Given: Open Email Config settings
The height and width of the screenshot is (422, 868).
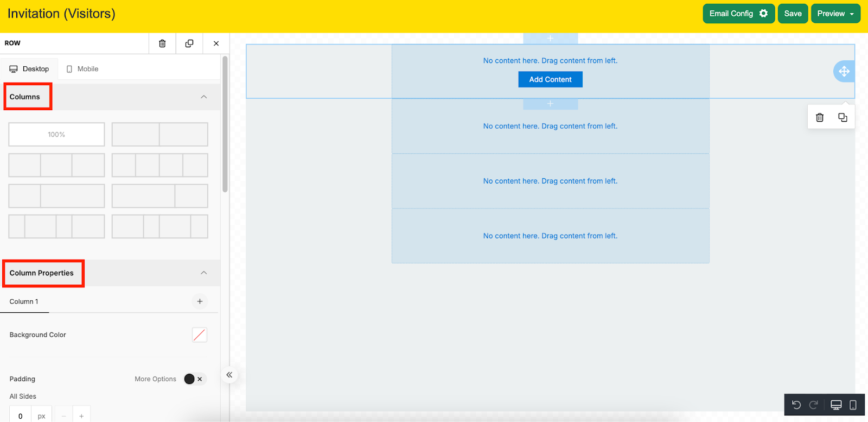Looking at the screenshot, I should (x=738, y=14).
